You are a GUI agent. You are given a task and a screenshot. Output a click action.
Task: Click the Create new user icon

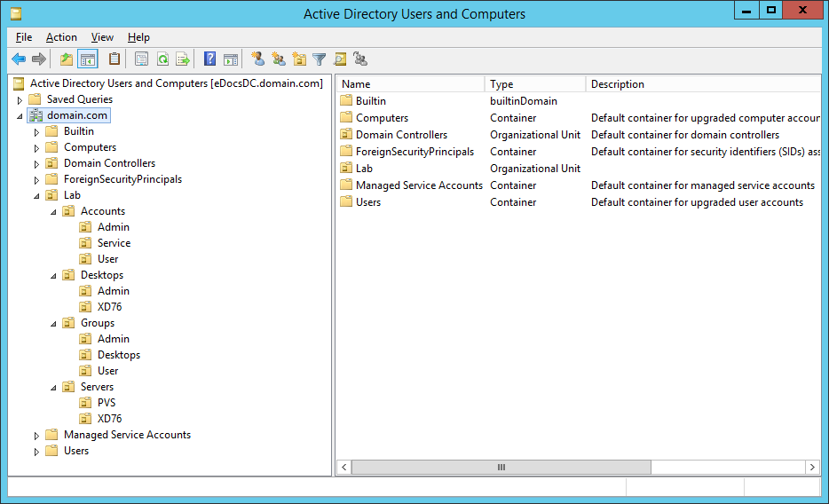click(258, 59)
